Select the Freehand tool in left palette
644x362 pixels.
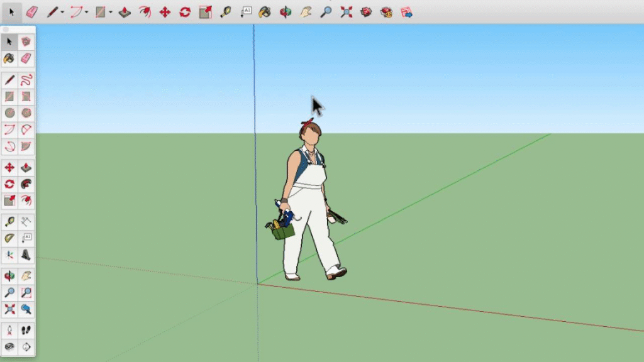point(26,80)
